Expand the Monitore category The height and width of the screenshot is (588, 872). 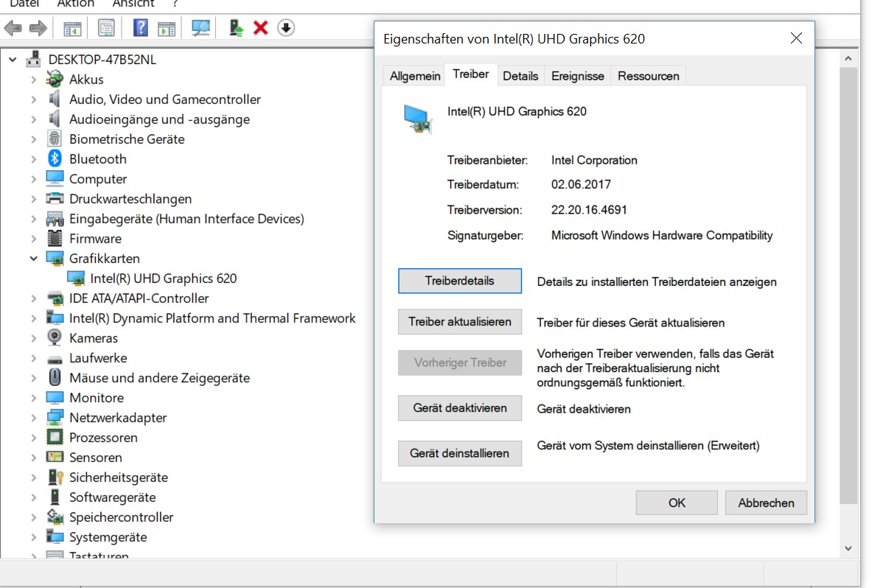click(33, 397)
